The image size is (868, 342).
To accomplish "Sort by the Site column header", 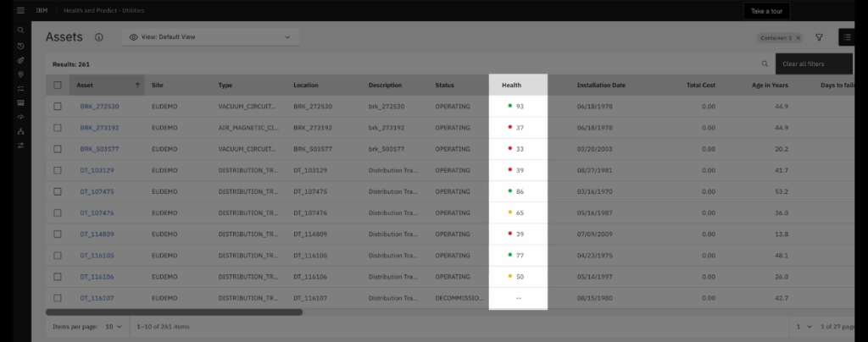I will tap(157, 85).
